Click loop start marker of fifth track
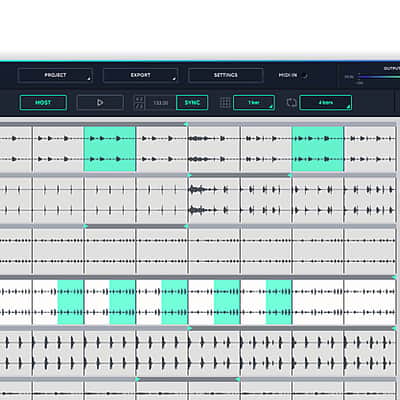This screenshot has width=400, height=400. 190,328
